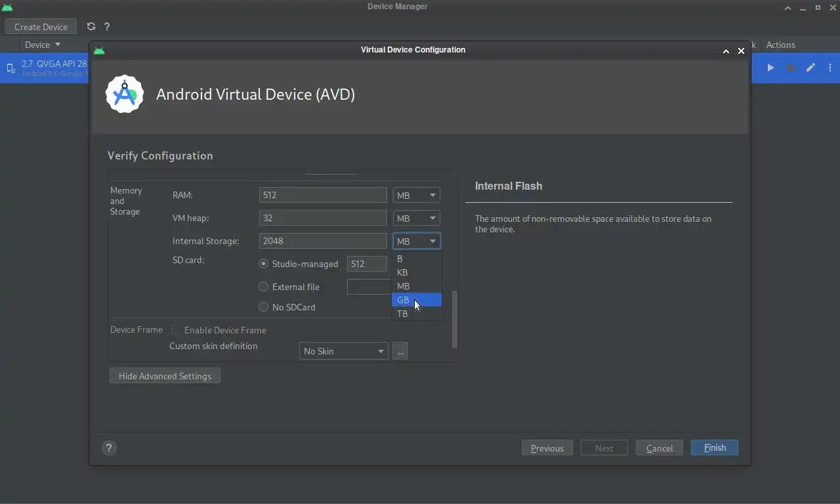Click the Actions column header
This screenshot has width=840, height=504.
click(781, 45)
